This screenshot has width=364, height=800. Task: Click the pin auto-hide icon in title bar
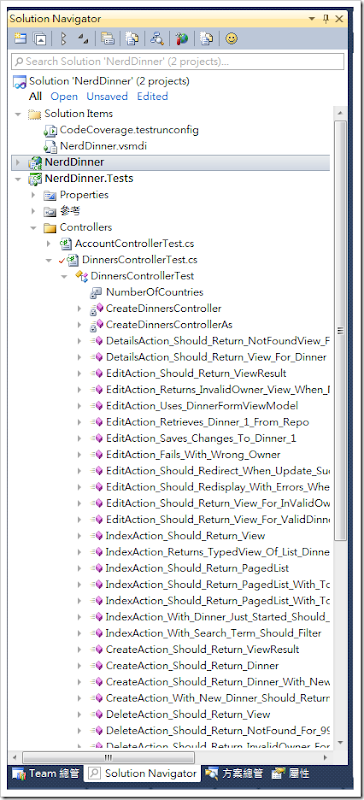326,19
